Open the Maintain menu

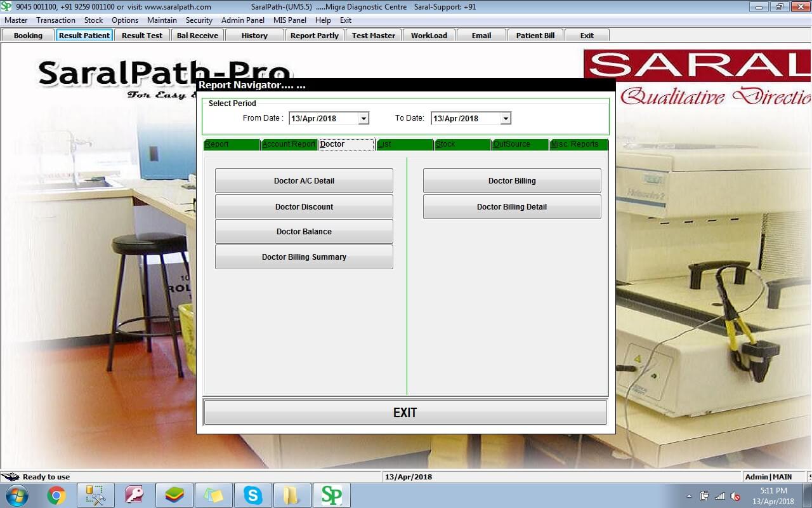162,20
